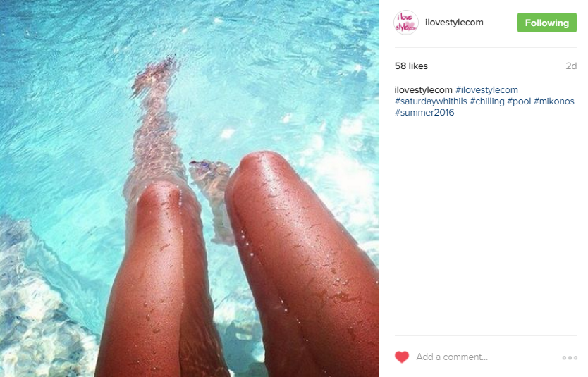The image size is (588, 377).
Task: Click the ilovestylecom name in caption
Action: coord(424,90)
